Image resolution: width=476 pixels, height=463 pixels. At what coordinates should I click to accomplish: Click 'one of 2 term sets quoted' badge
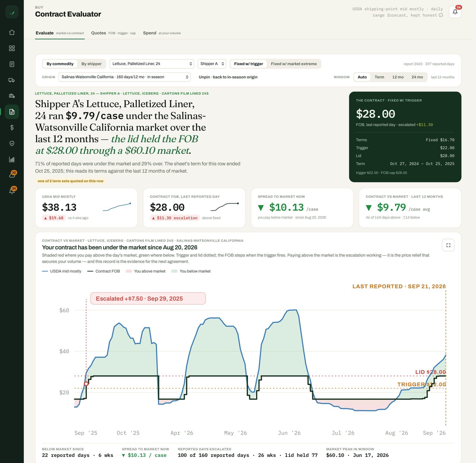click(x=70, y=181)
